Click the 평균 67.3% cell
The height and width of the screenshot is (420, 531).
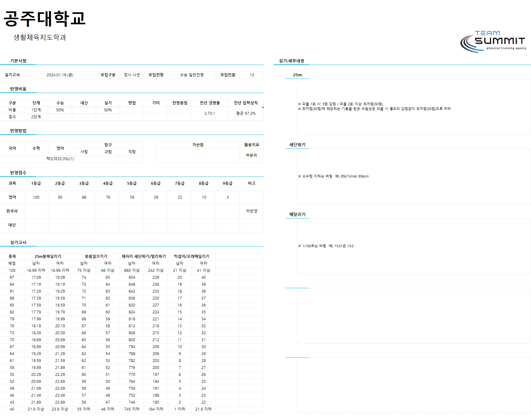tap(246, 114)
